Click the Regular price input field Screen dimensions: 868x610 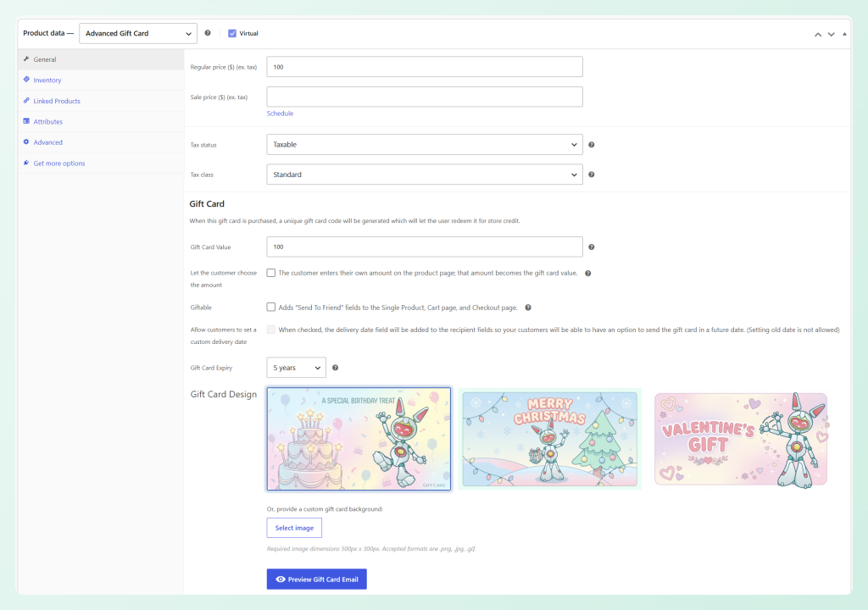pyautogui.click(x=425, y=67)
